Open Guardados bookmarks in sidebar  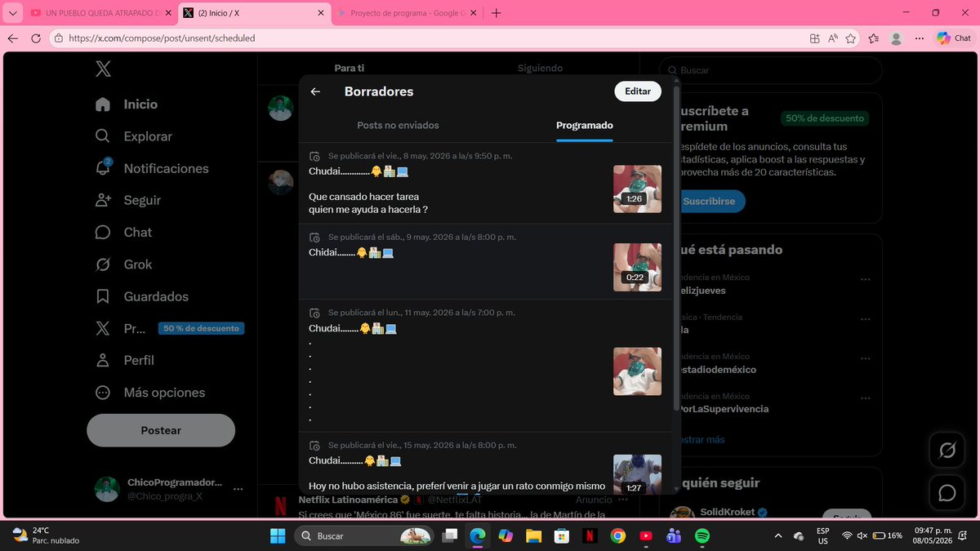click(x=141, y=296)
